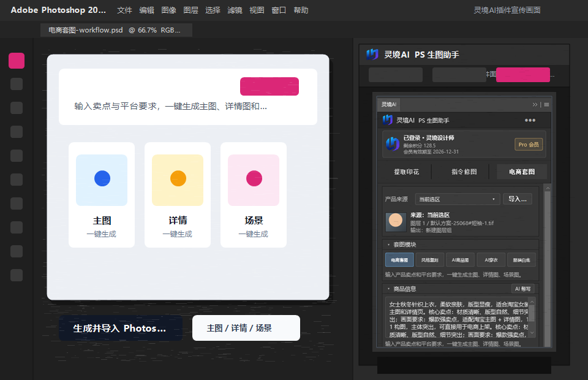Viewport: 588px width, 380px height.
Task: Click inside the 商品信息 description text box
Action: (x=458, y=319)
